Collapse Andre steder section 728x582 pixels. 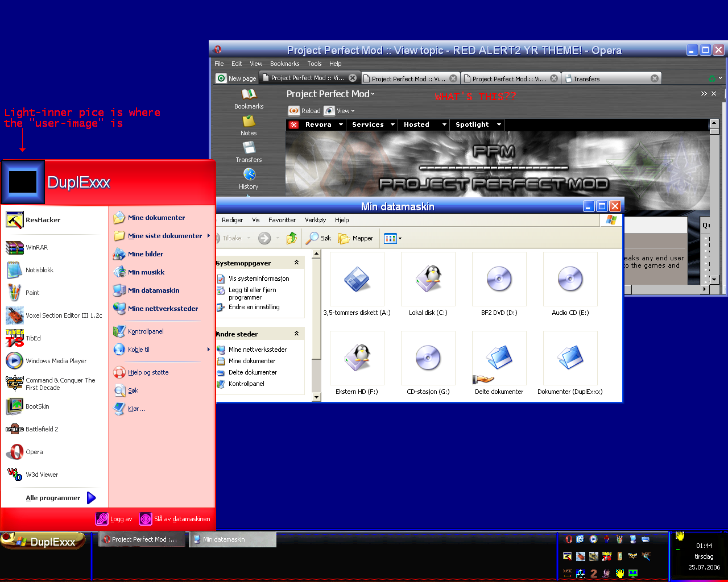(x=296, y=334)
